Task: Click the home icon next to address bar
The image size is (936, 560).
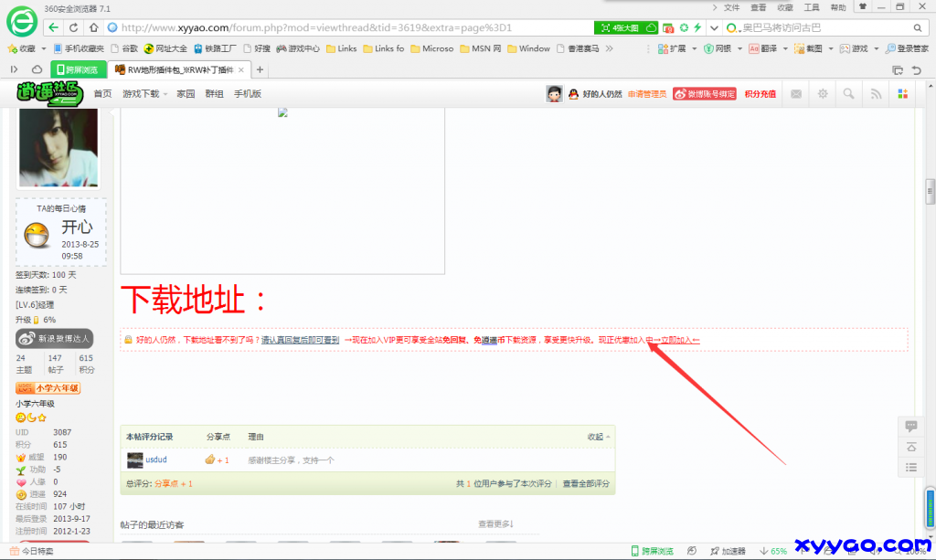Action: pyautogui.click(x=93, y=27)
